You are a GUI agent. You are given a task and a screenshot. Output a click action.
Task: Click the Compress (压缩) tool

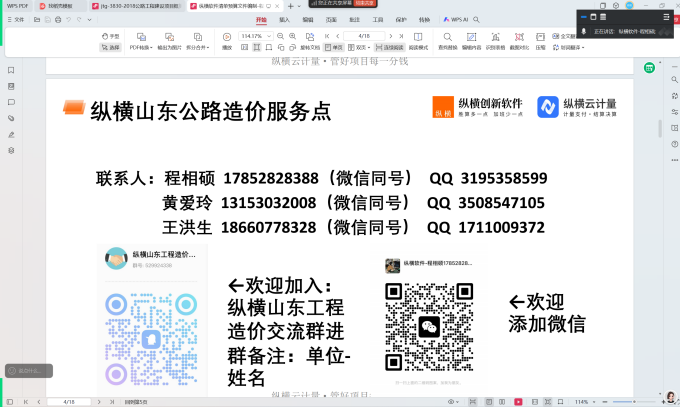pyautogui.click(x=540, y=42)
